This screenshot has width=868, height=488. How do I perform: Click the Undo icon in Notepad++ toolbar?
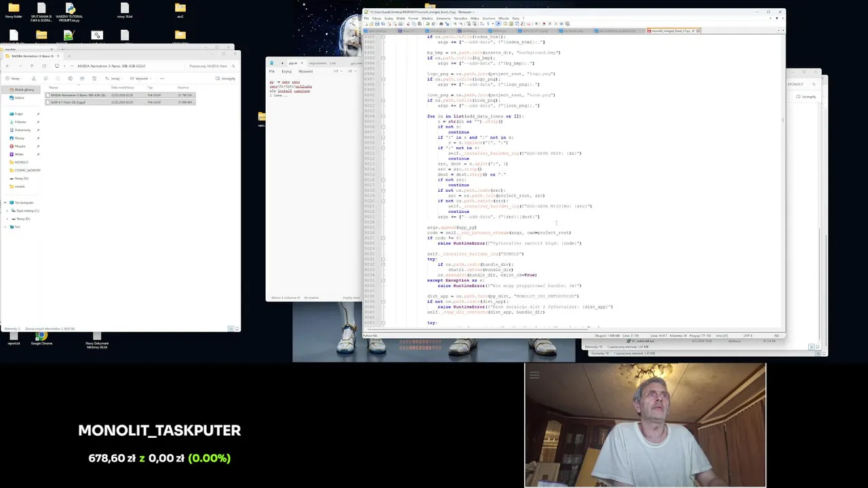[427, 24]
